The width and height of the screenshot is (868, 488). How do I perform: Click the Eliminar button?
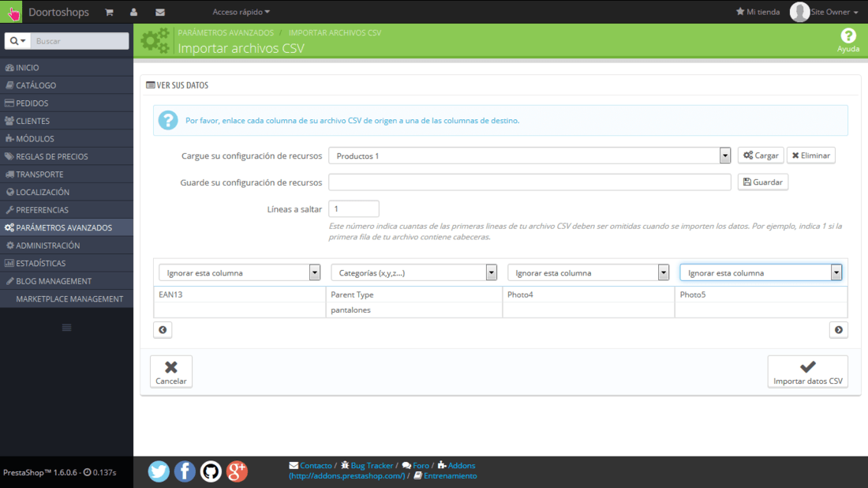coord(811,155)
